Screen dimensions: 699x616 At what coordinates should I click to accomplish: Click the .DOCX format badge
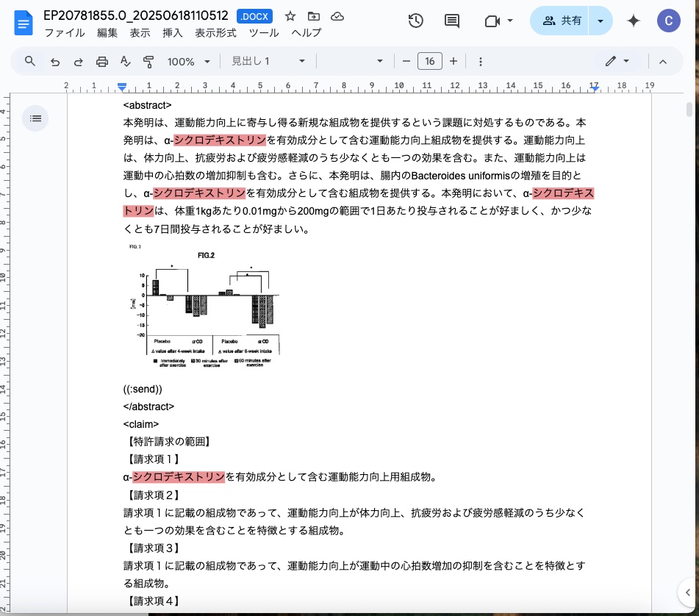254,16
